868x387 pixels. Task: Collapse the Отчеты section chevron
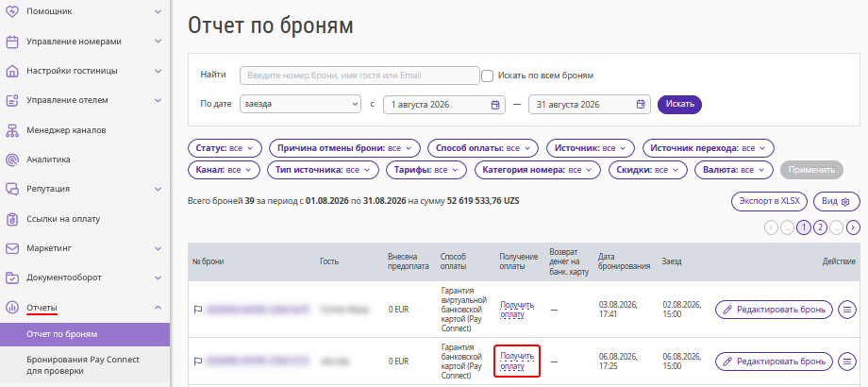click(158, 308)
